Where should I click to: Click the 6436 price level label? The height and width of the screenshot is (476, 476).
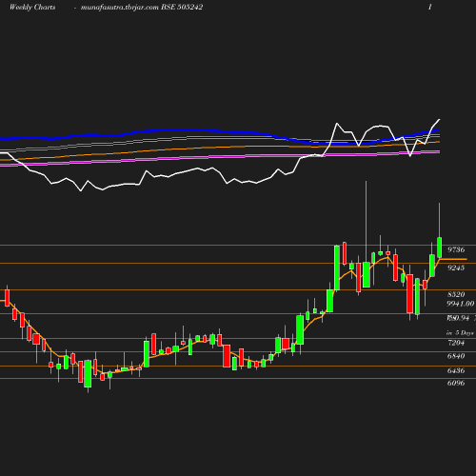coord(456,370)
